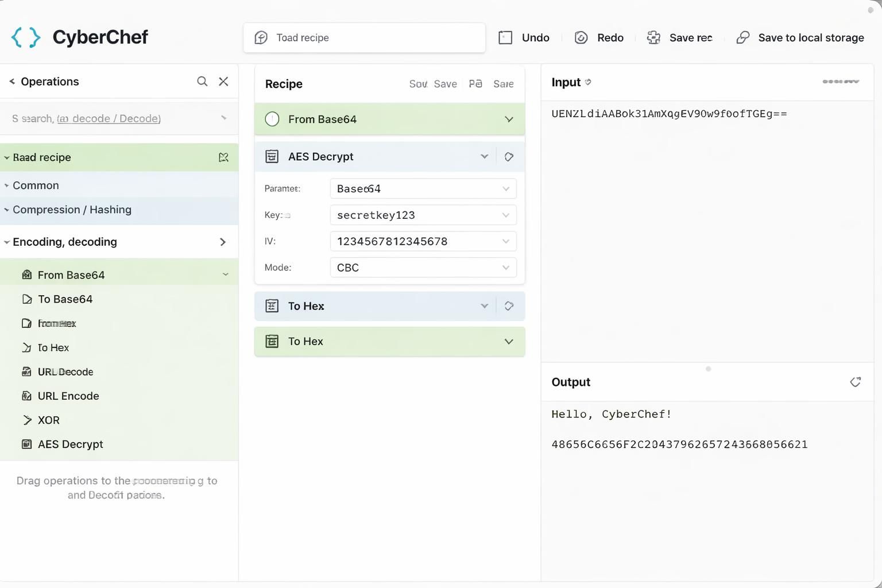Open the operations search dropdown arrow
The width and height of the screenshot is (882, 588).
[223, 118]
